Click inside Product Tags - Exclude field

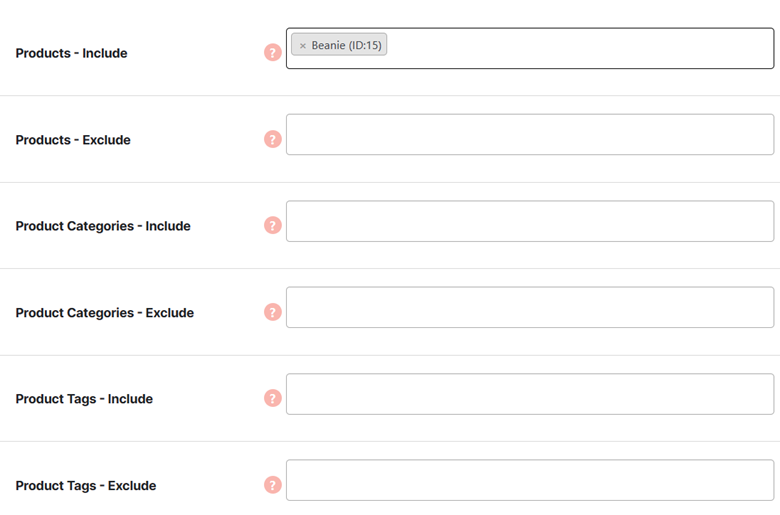pyautogui.click(x=530, y=480)
